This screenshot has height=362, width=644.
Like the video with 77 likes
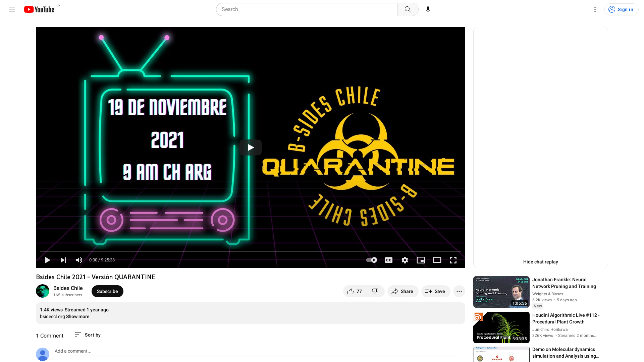coord(355,291)
